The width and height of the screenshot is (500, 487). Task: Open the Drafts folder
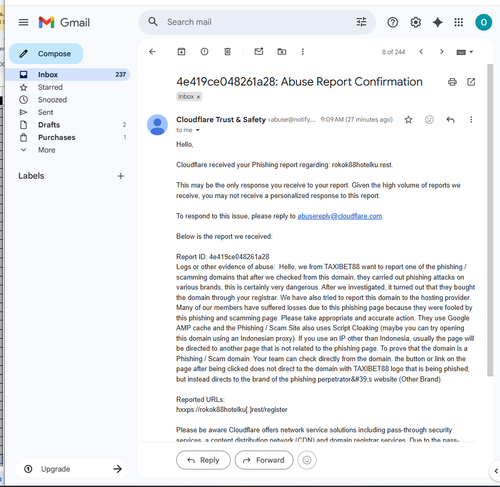coord(67,125)
